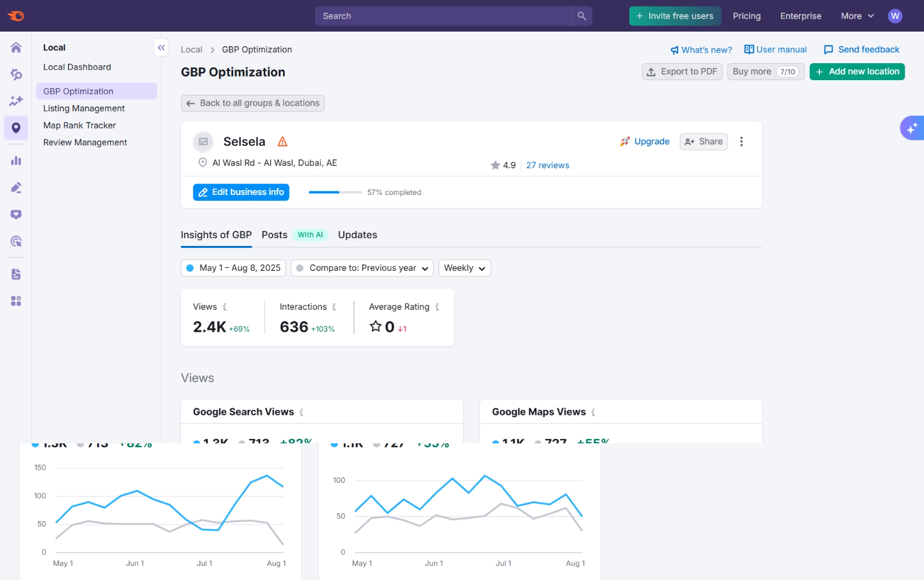The image size is (924, 580).
Task: Open the Compare to: Previous year dropdown
Action: (x=362, y=268)
